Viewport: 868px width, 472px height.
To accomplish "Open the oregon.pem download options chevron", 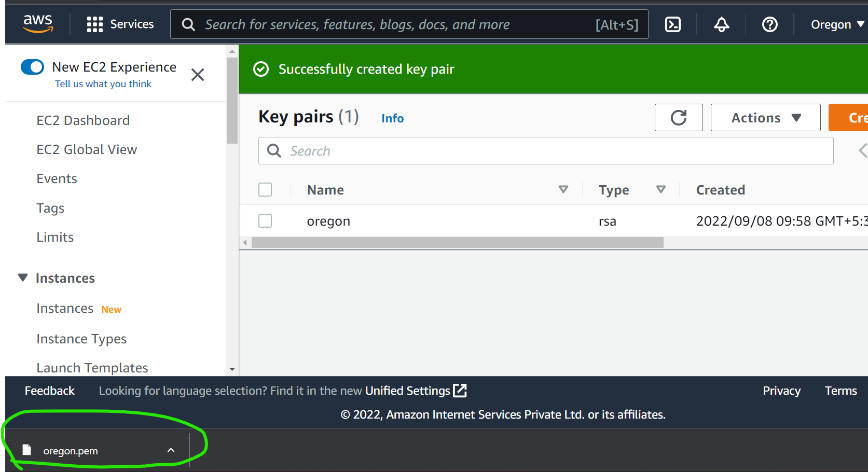I will click(171, 450).
